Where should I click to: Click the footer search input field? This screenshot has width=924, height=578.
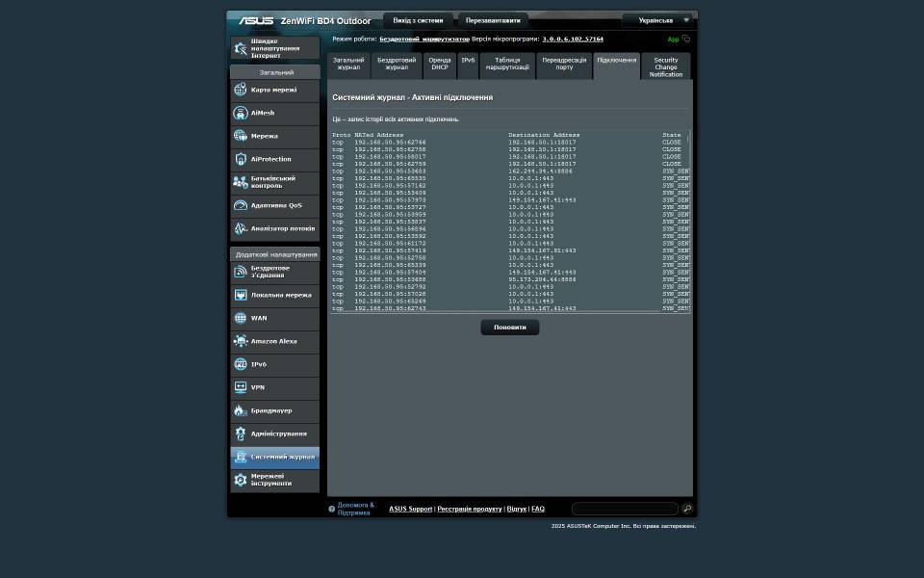click(625, 509)
